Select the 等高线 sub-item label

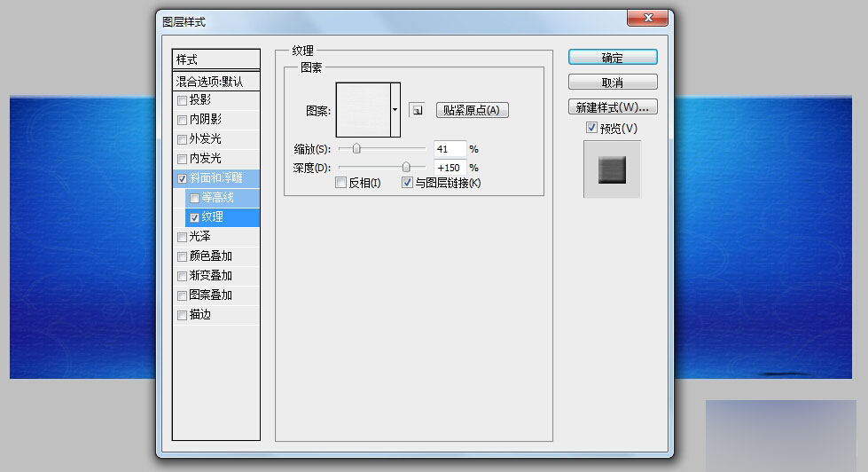(x=217, y=197)
